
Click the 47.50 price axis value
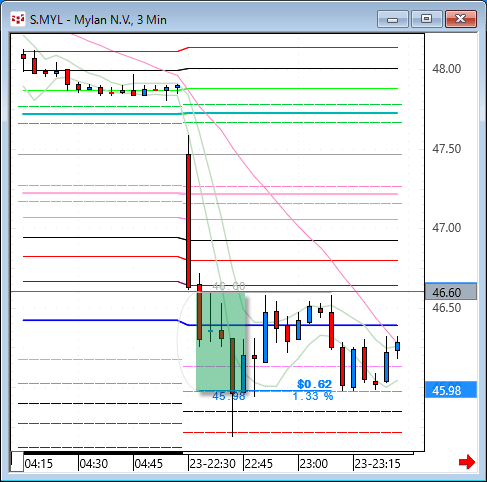tap(446, 149)
